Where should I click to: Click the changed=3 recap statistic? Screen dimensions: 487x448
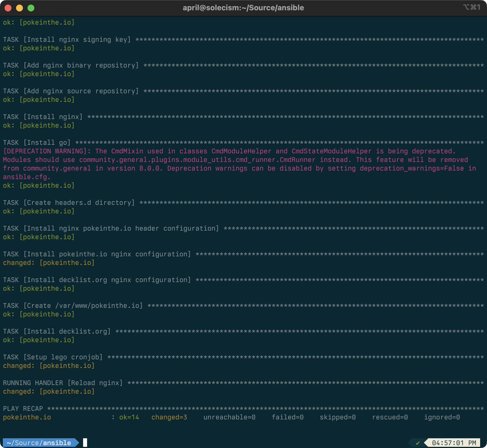(169, 417)
